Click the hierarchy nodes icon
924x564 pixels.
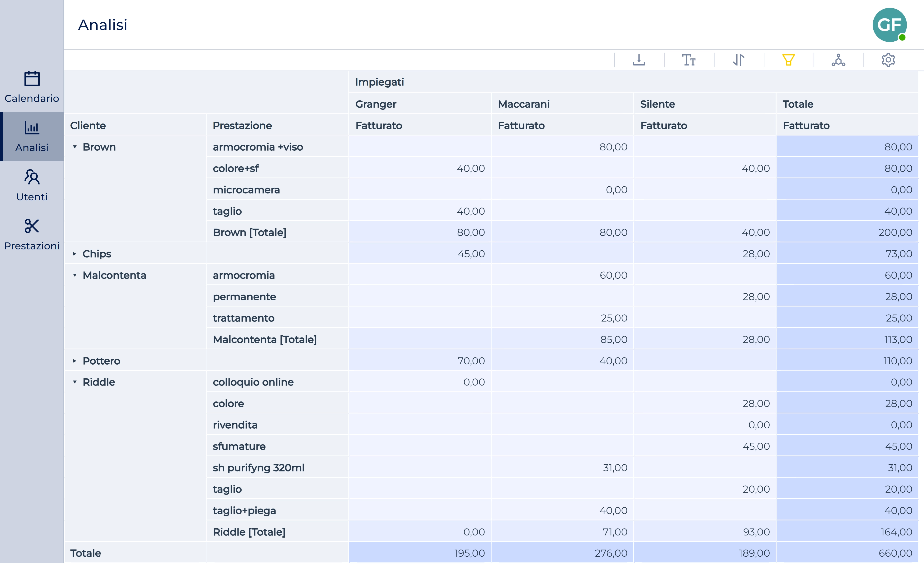(x=838, y=60)
